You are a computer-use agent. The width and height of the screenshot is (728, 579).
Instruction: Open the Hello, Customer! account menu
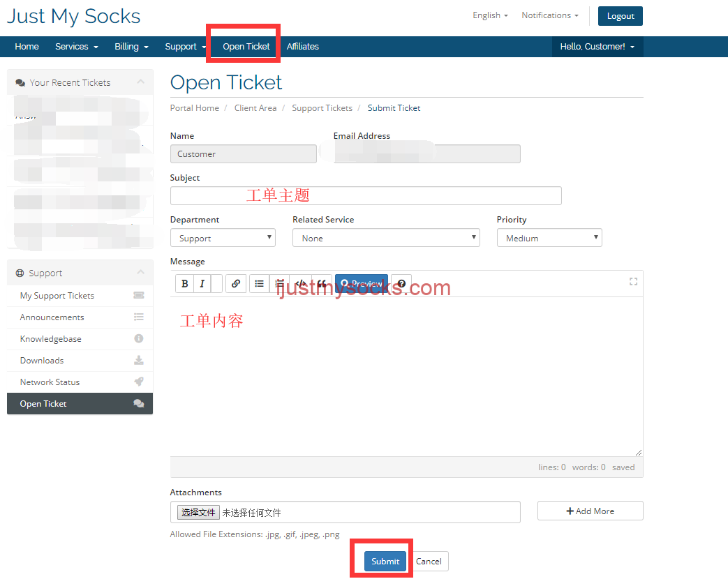pyautogui.click(x=597, y=47)
